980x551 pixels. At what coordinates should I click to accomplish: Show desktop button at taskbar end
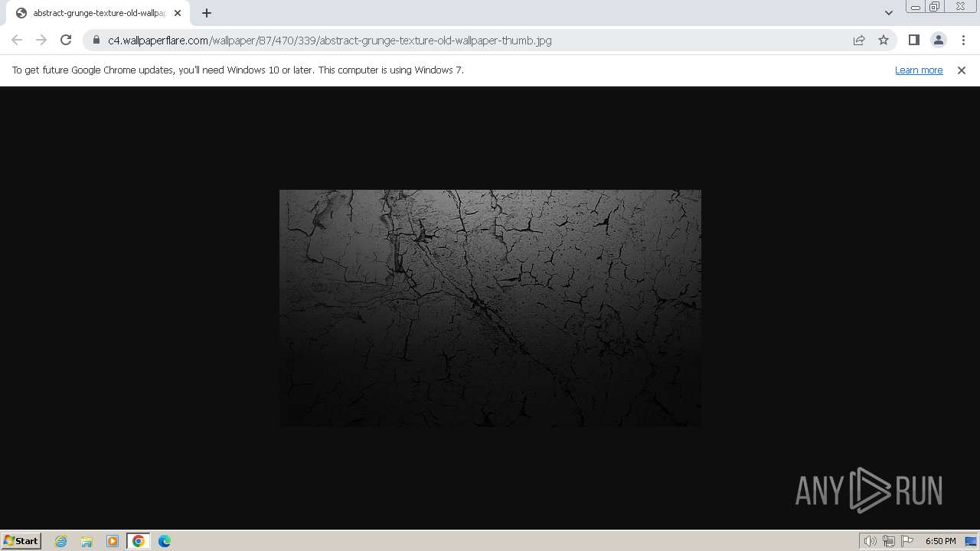point(971,541)
